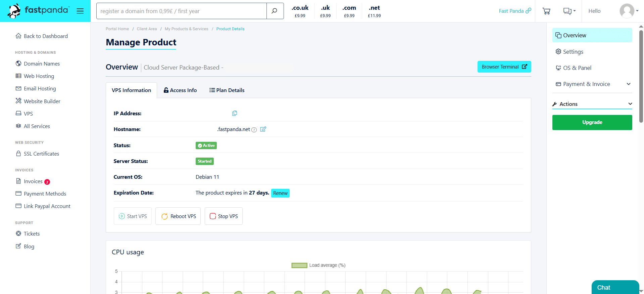Click the Debian 11 current OS value

tap(207, 177)
